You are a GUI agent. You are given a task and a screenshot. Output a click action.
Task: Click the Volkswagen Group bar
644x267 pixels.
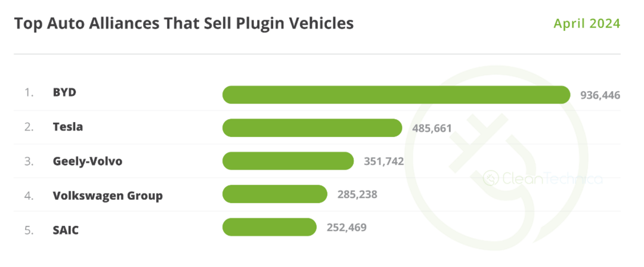point(275,194)
